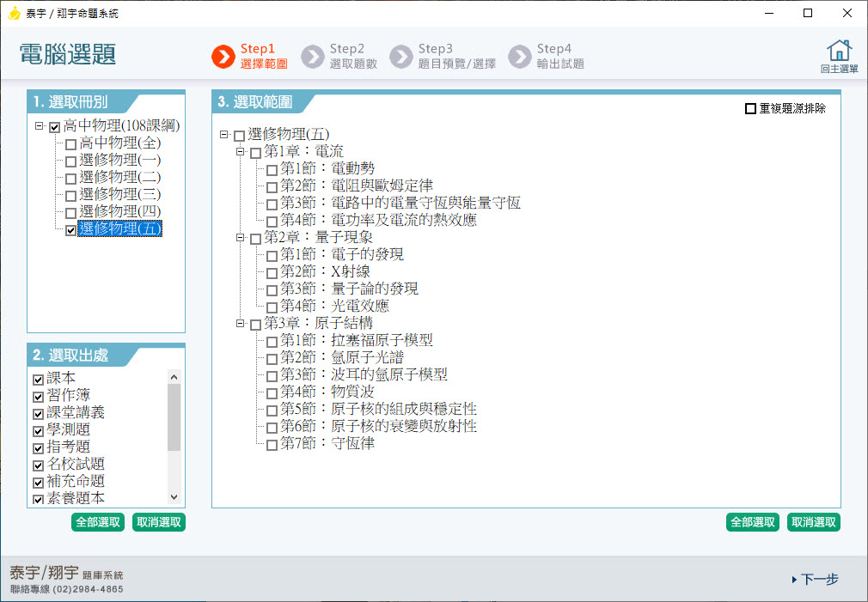
Task: Click the Step2 選取題數 arrow icon
Action: (313, 57)
